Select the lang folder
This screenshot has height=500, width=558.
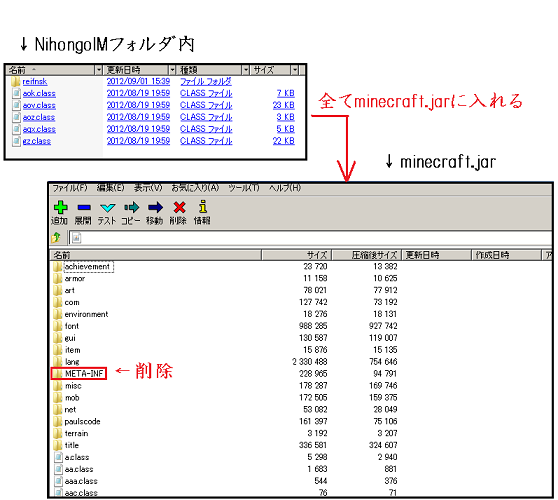[x=72, y=362]
